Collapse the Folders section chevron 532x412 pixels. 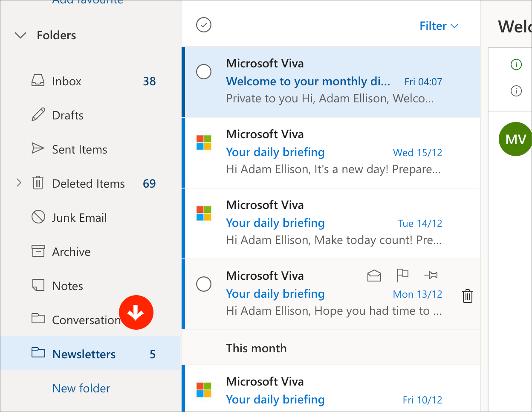pos(20,35)
